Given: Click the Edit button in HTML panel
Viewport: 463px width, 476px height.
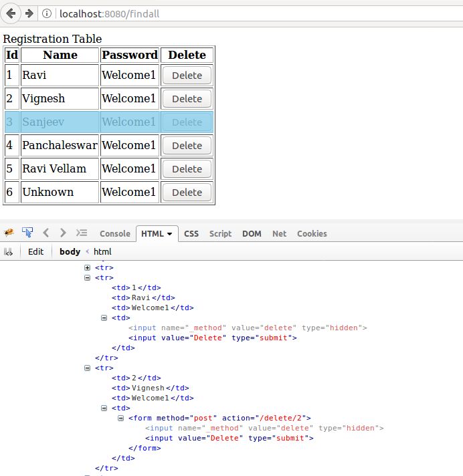Looking at the screenshot, I should click(x=36, y=251).
